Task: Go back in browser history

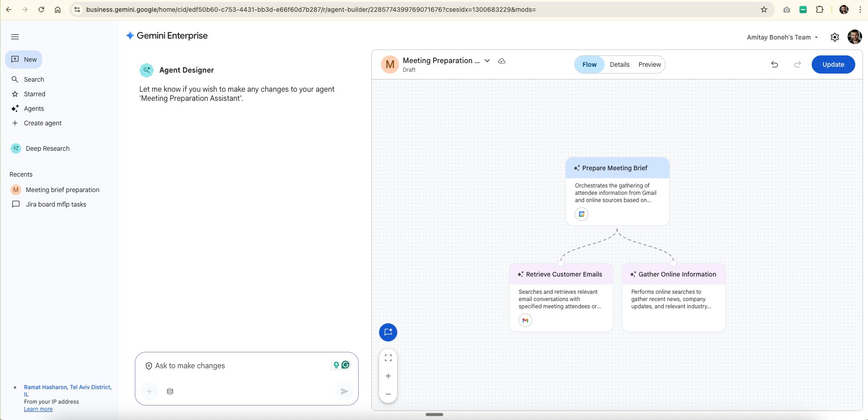Action: pyautogui.click(x=9, y=10)
